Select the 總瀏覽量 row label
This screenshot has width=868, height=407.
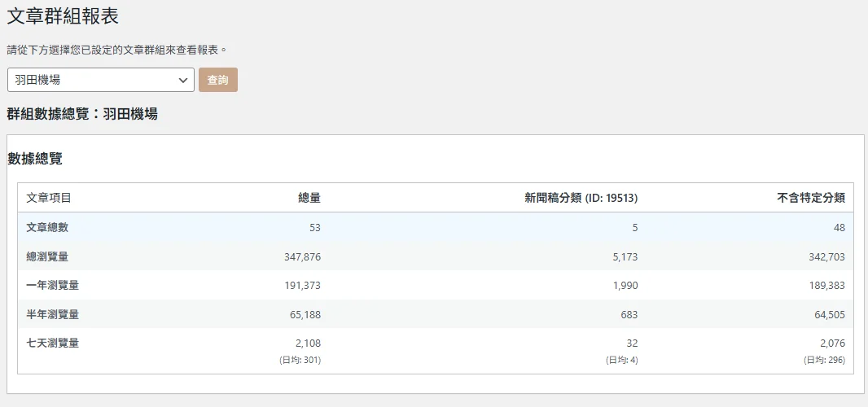(47, 256)
